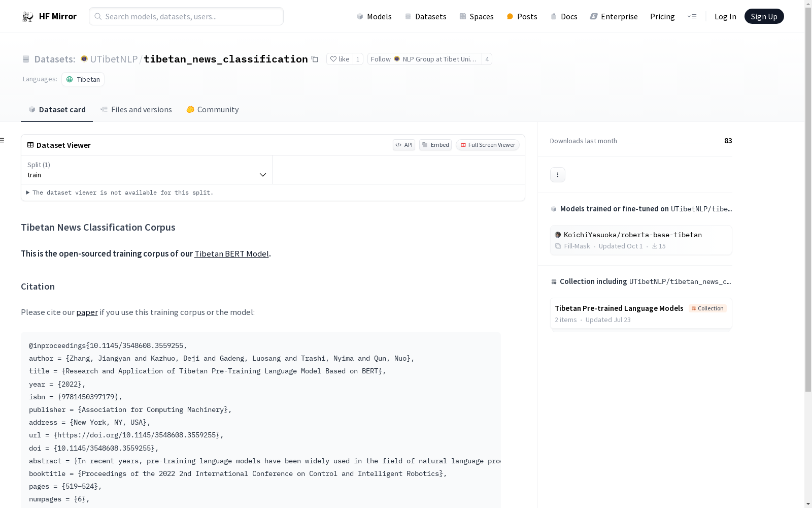Copy dataset name with the copy icon
The image size is (812, 508).
(x=315, y=59)
